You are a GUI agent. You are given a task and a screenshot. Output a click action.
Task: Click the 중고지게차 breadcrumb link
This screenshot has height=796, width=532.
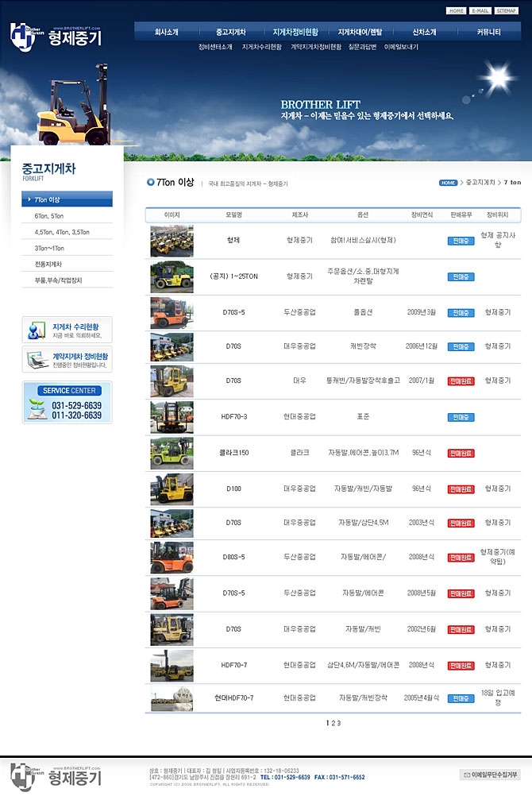480,182
